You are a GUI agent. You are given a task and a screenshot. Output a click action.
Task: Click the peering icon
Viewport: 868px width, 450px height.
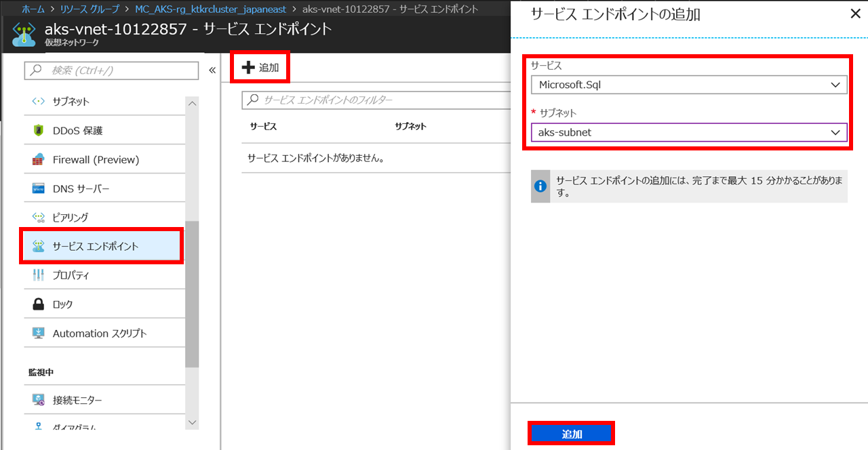39,218
